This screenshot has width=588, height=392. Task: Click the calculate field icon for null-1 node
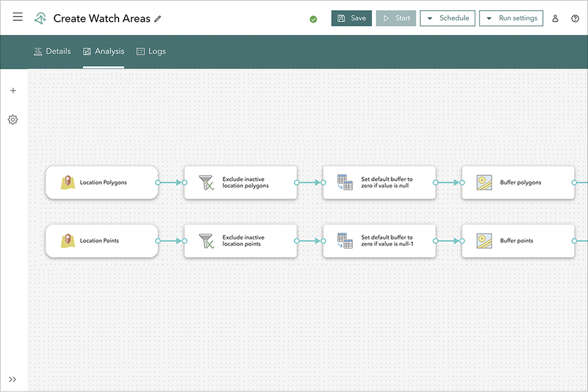coord(345,241)
